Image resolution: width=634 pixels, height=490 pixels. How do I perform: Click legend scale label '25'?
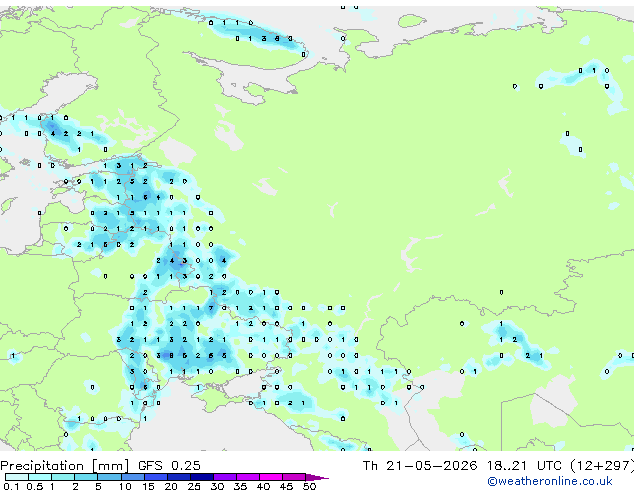click(194, 486)
